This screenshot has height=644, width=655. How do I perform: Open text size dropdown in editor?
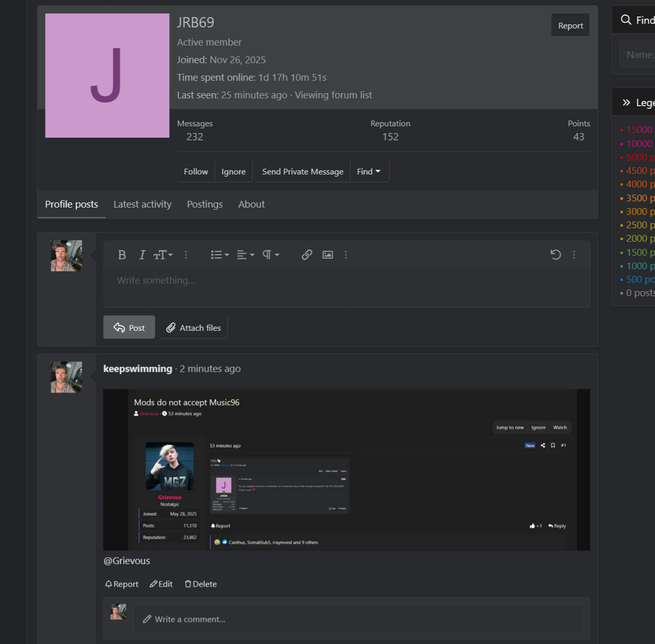point(163,255)
